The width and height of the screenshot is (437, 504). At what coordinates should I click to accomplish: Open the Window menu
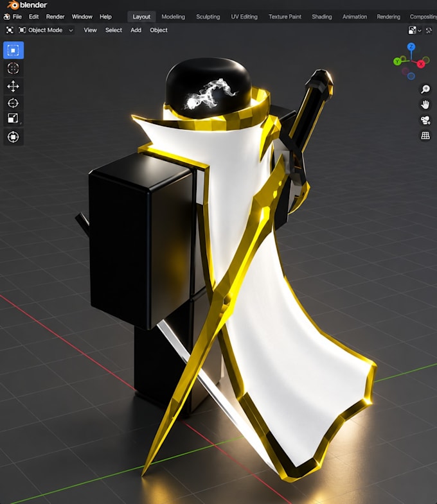point(82,17)
